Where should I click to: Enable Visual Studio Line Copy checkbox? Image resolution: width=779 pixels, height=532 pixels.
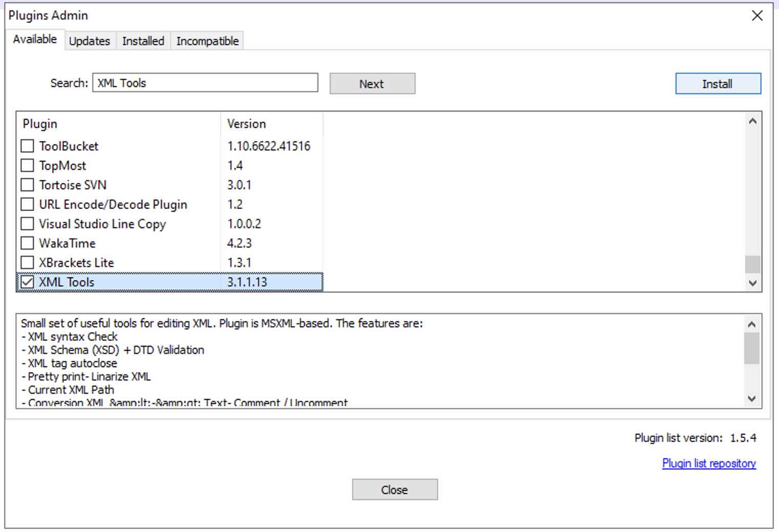click(x=27, y=224)
